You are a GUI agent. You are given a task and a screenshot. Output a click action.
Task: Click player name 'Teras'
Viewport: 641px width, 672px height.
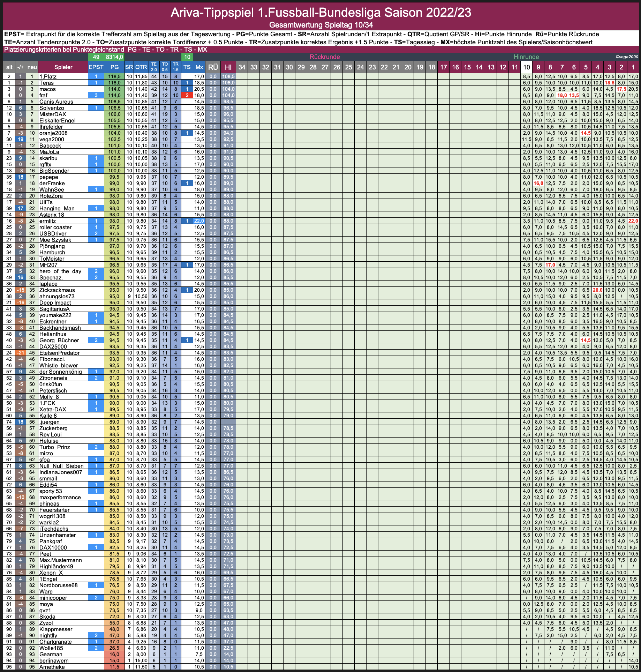coord(46,83)
